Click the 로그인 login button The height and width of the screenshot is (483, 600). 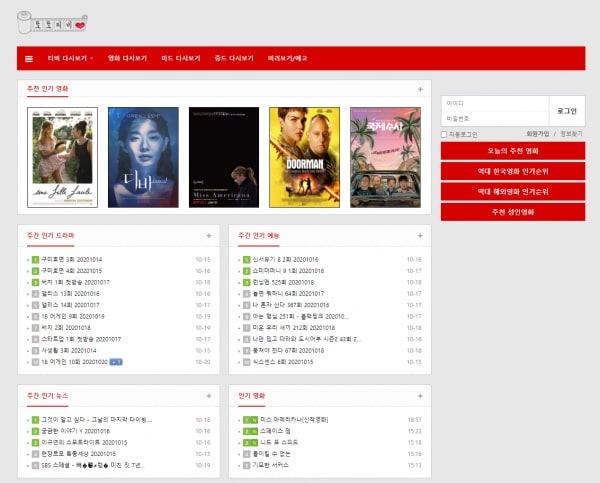click(x=567, y=111)
